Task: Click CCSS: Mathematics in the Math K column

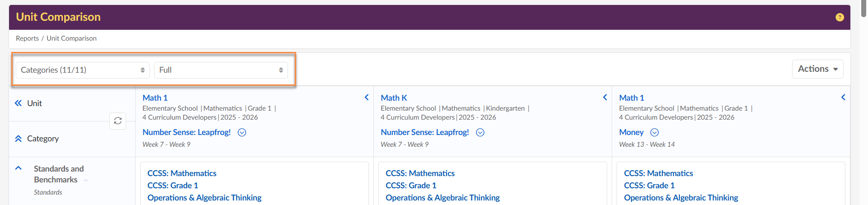Action: click(420, 173)
